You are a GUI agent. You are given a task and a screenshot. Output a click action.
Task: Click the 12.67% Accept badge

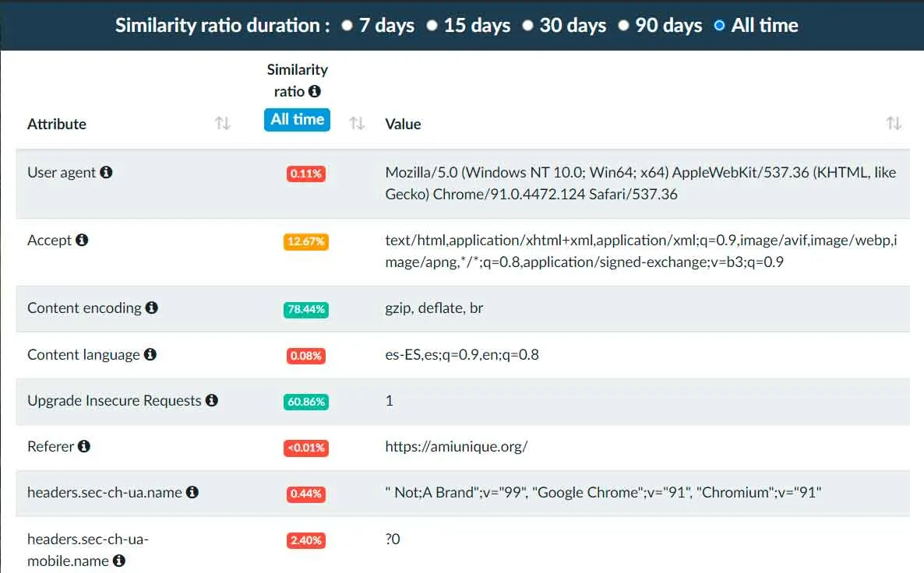pyautogui.click(x=306, y=241)
